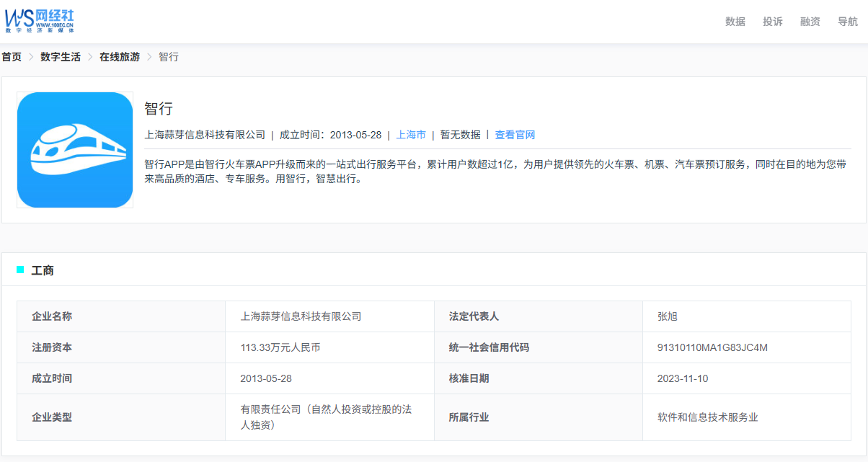Click the 企业名称 label cell

(121, 316)
